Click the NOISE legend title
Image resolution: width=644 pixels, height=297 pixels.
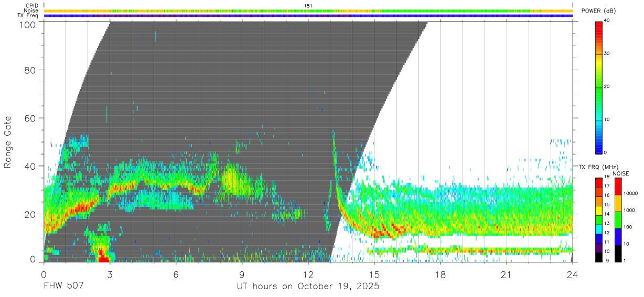(x=621, y=173)
